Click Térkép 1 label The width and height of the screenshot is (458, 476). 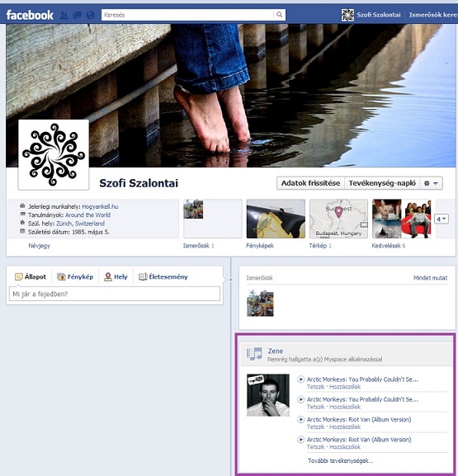(320, 246)
